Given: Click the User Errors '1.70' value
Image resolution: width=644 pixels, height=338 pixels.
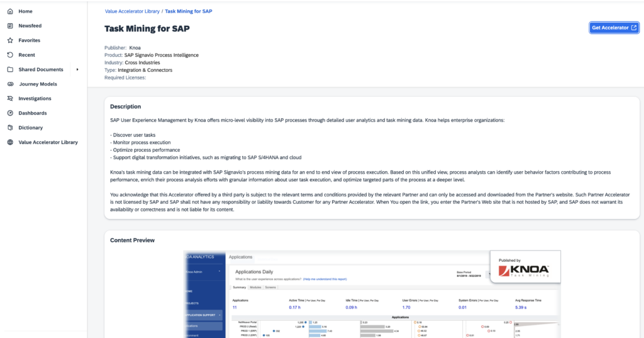Looking at the screenshot, I should [406, 308].
